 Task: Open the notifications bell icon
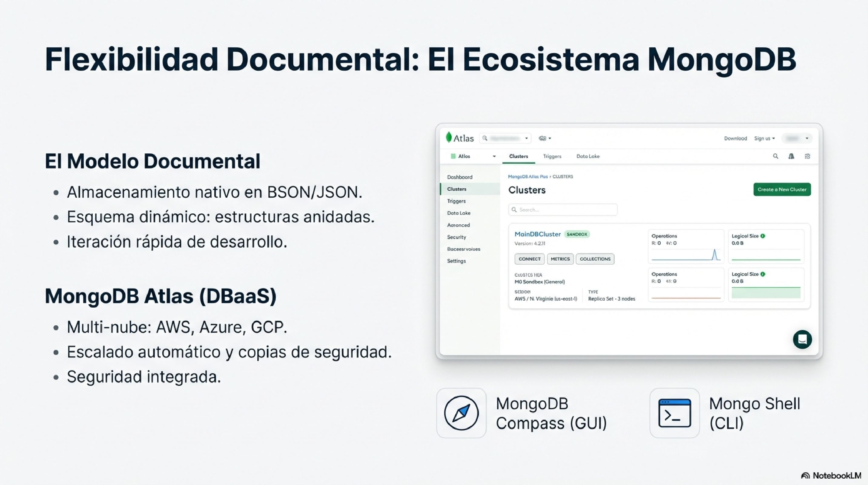tap(791, 156)
